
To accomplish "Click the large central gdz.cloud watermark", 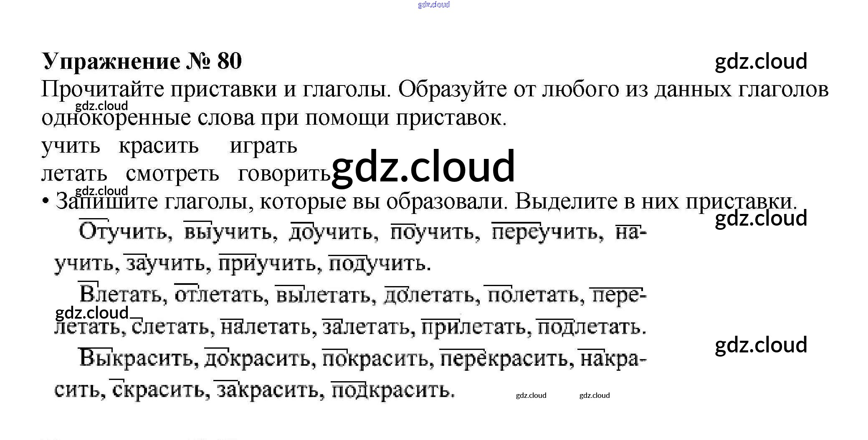I will [x=423, y=167].
